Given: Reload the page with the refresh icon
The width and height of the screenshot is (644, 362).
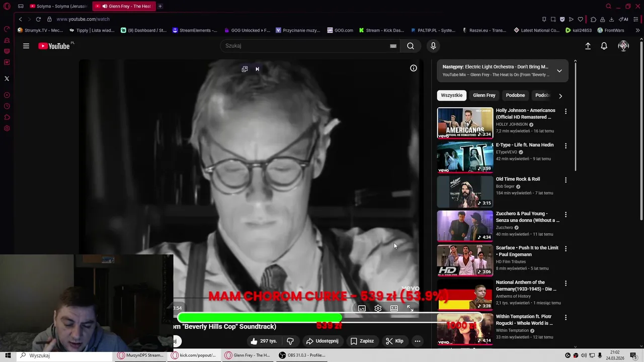Looking at the screenshot, I should coord(38,19).
